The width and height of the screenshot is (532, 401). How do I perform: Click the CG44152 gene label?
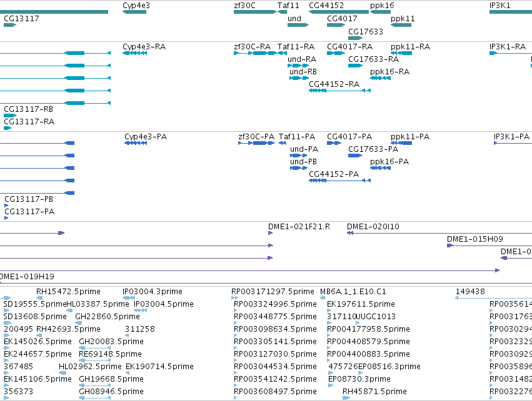coord(326,6)
